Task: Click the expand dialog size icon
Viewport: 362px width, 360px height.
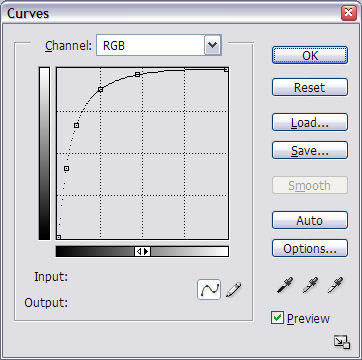Action: pos(342,342)
